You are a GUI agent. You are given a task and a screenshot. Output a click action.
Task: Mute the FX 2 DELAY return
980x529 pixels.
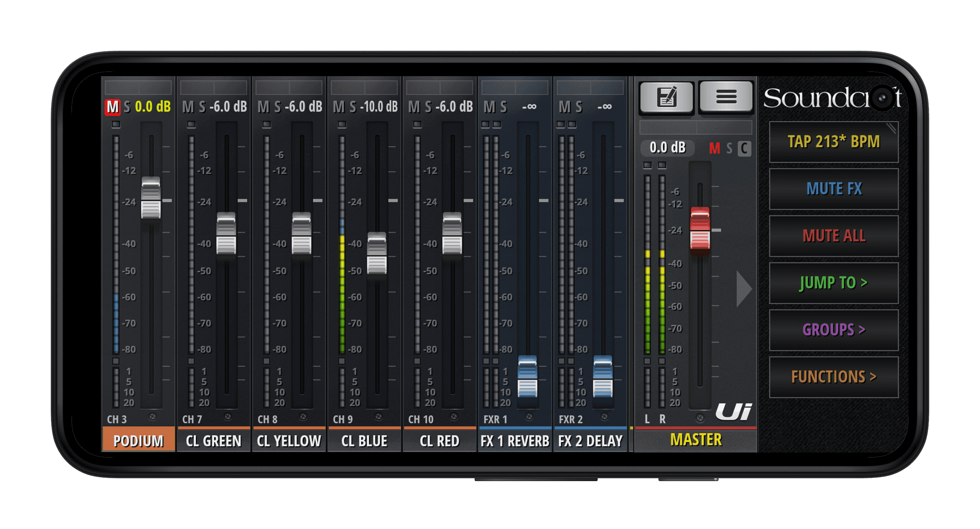(x=564, y=107)
